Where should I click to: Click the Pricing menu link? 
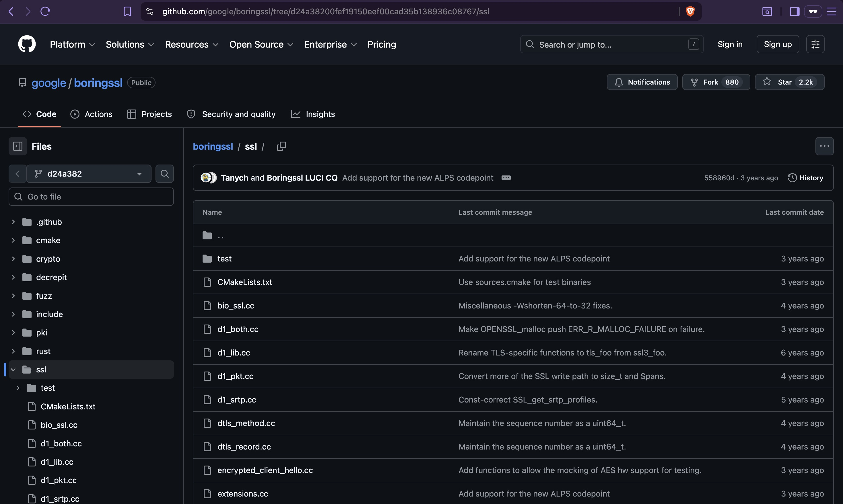point(382,44)
